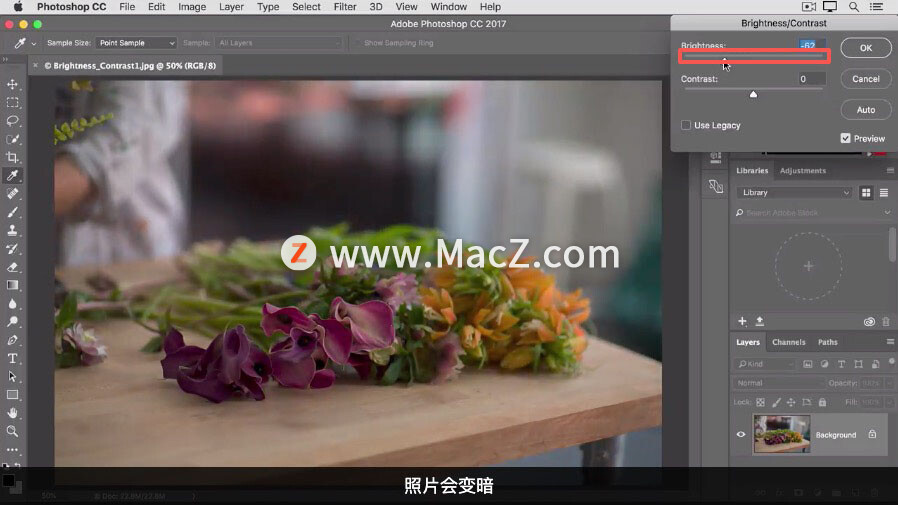
Task: Close the Brightness_Contrast1.jpg document tab
Action: [36, 65]
